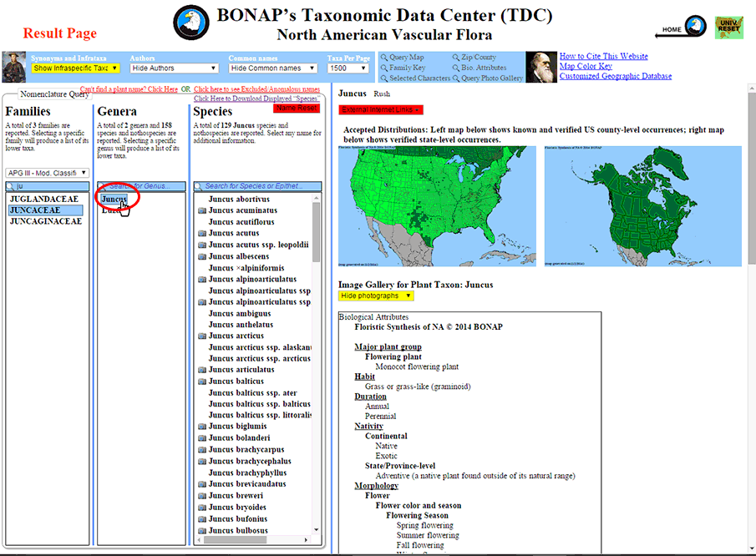Open Map Color Key link
Screen dimensions: 756x556
[586, 67]
